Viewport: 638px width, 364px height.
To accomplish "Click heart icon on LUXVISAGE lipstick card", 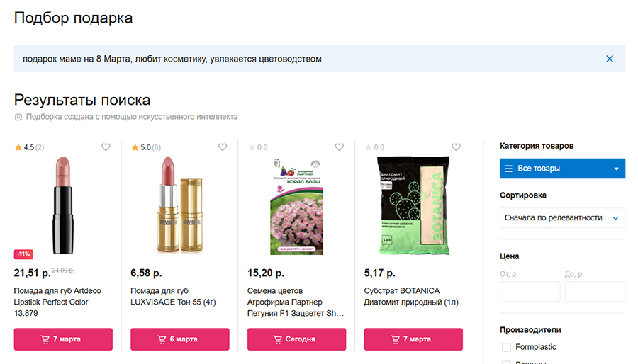I will 223,147.
